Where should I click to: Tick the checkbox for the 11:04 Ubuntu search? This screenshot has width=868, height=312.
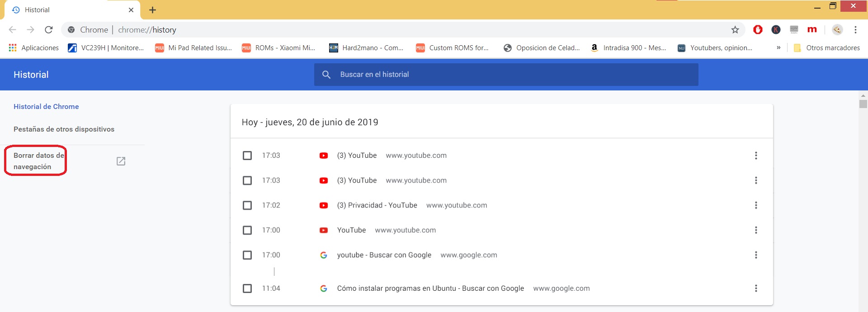coord(247,288)
